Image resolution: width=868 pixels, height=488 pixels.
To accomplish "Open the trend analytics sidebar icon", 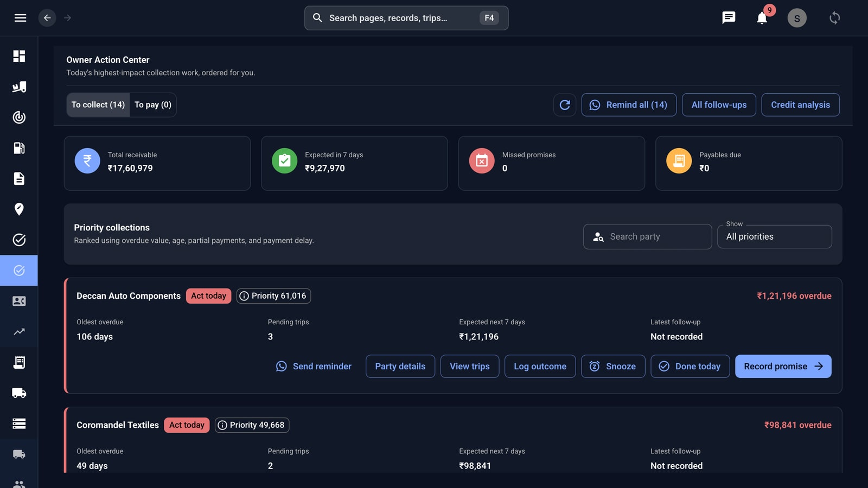I will pyautogui.click(x=19, y=331).
